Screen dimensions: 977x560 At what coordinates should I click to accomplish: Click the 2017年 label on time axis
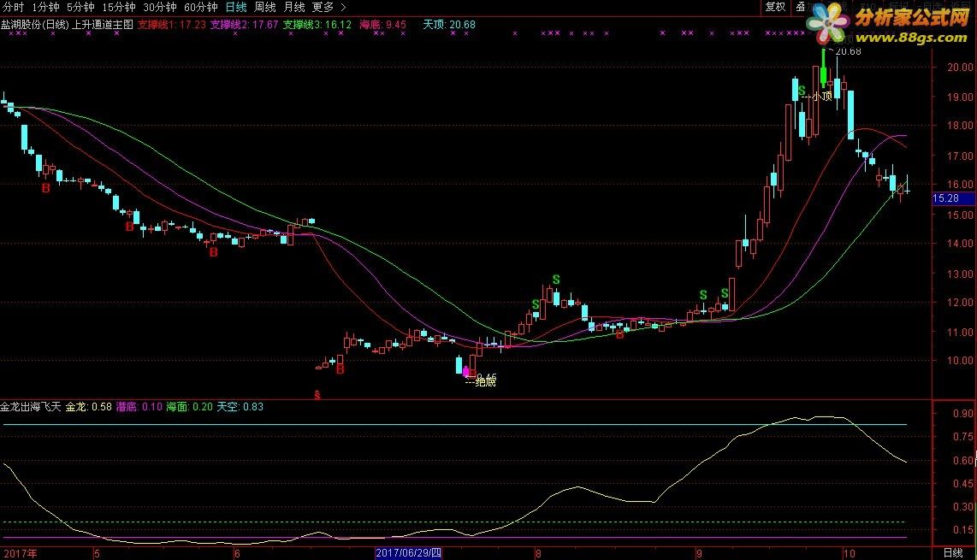click(20, 554)
